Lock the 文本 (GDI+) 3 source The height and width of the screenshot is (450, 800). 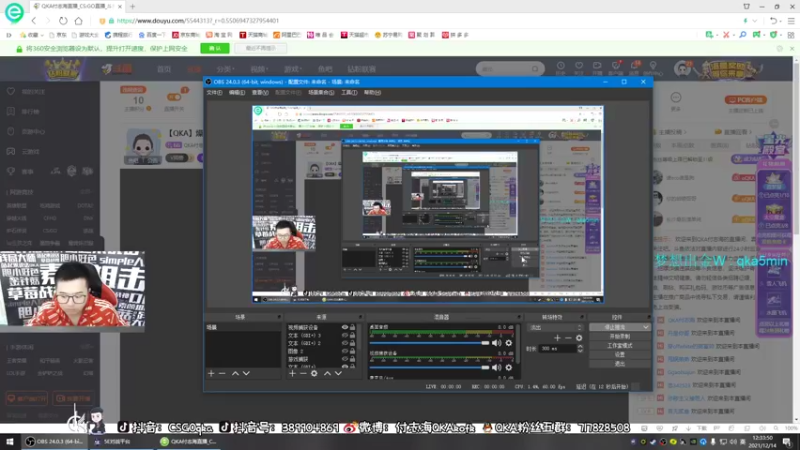click(353, 336)
